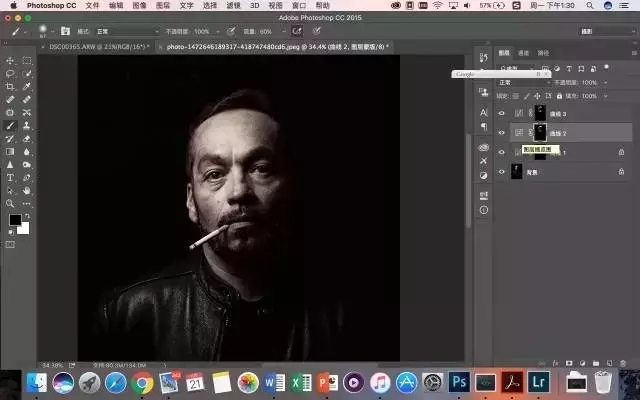Open the History panel icon
The height and width of the screenshot is (400, 640).
[x=483, y=56]
